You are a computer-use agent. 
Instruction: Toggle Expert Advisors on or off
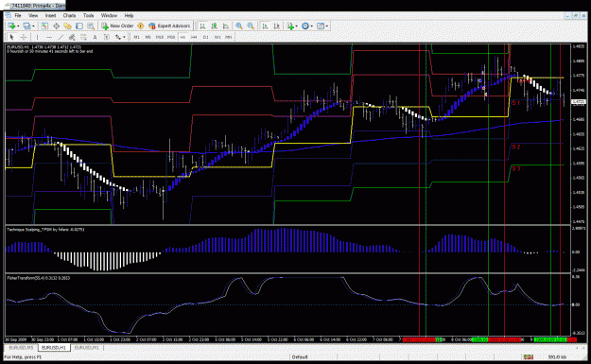[x=169, y=26]
